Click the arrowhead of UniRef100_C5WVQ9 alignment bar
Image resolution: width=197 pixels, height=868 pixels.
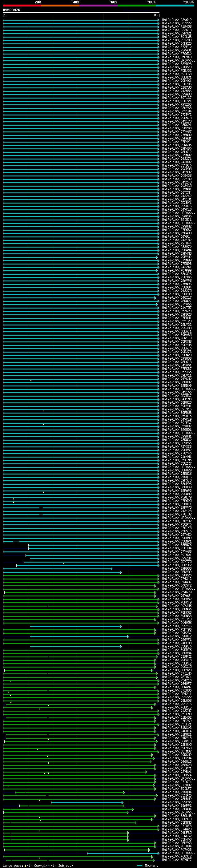click(x=121, y=572)
